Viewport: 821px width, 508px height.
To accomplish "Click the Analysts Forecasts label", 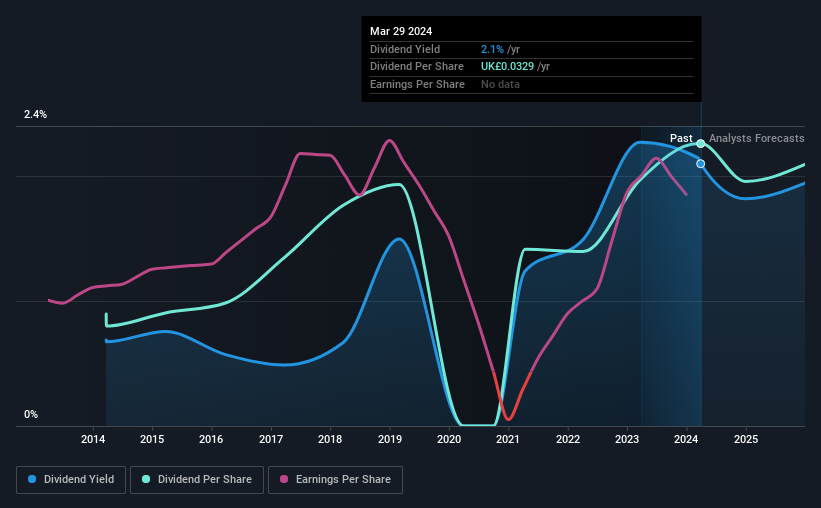I will tap(757, 138).
